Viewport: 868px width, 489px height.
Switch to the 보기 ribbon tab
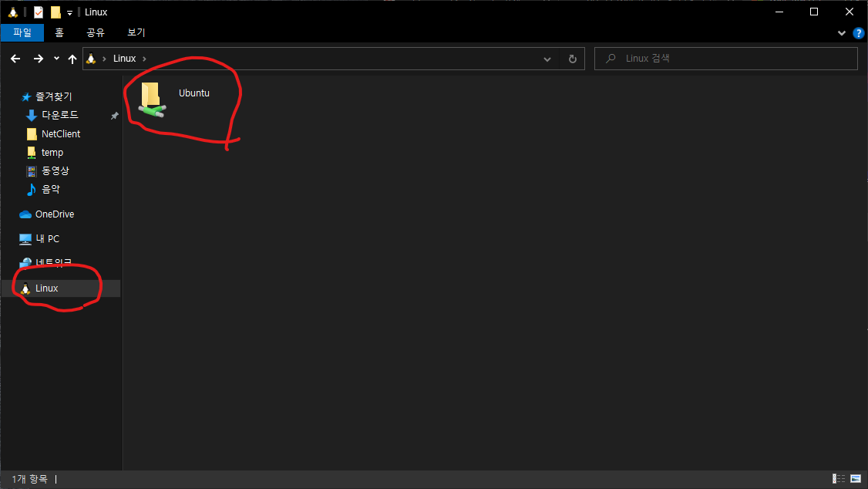coord(136,32)
